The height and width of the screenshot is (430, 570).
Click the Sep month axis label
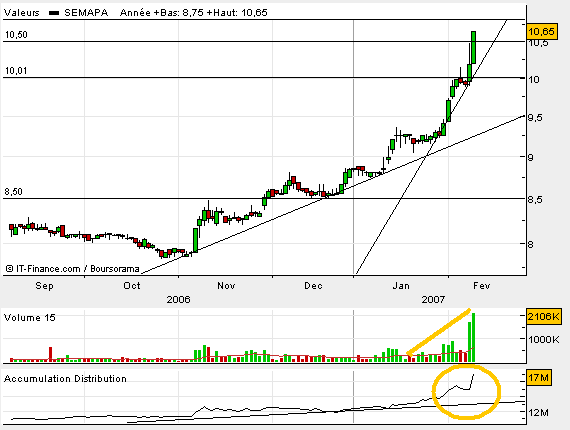pyautogui.click(x=44, y=286)
